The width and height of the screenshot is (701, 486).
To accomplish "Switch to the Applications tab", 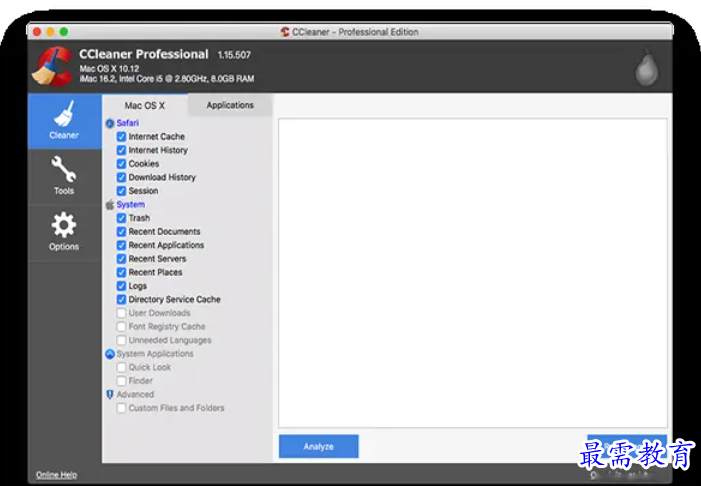I will [x=230, y=106].
